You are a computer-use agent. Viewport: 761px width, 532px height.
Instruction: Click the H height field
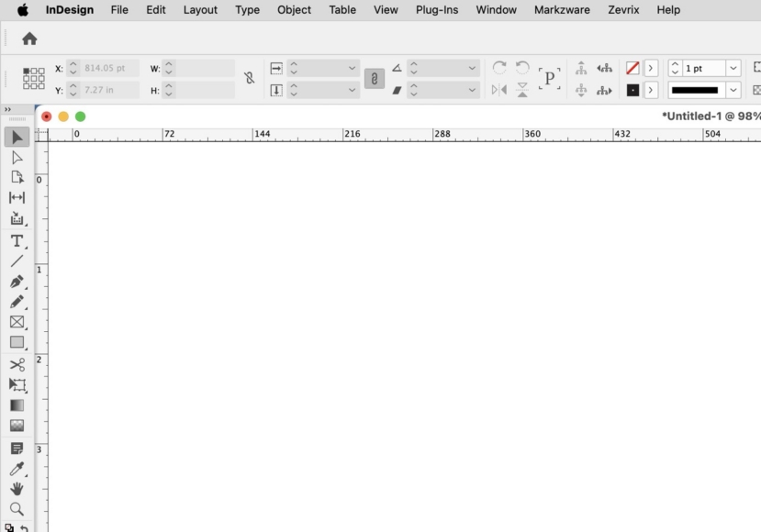coord(206,90)
